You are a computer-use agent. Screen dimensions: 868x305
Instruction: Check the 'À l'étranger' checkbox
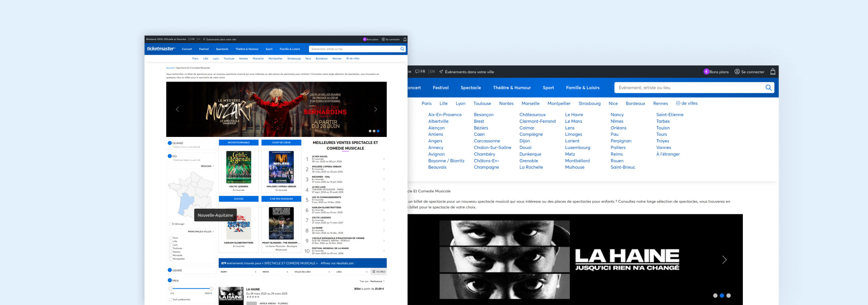[x=171, y=224]
